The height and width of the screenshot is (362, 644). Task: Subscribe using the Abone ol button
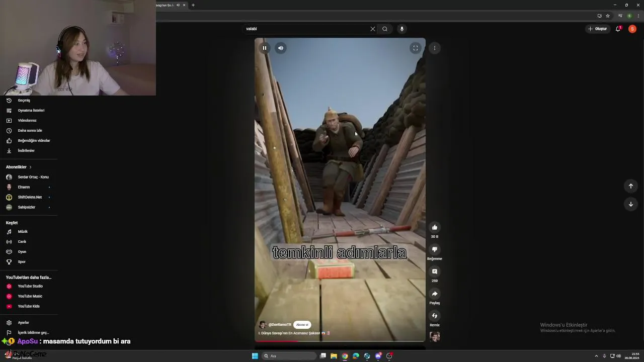coord(302,325)
